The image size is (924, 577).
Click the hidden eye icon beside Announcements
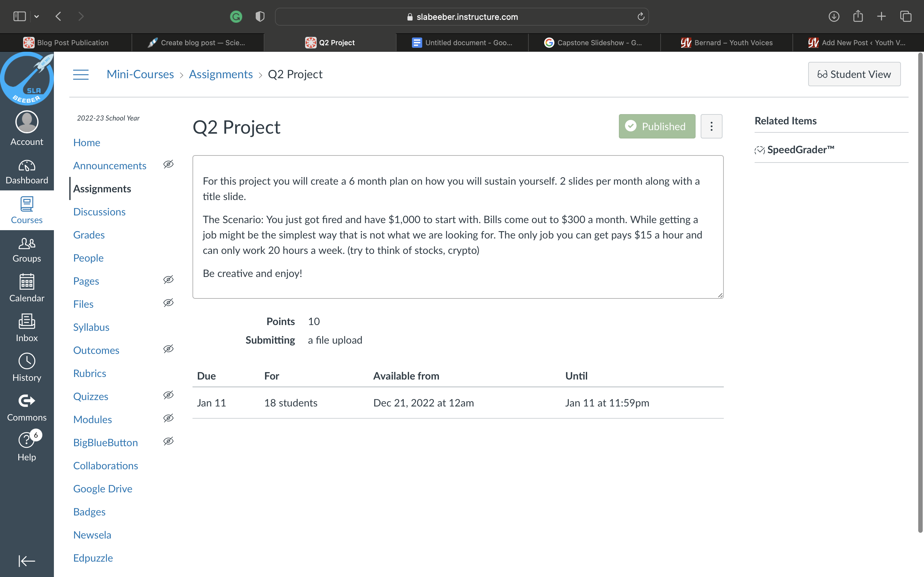coord(168,164)
